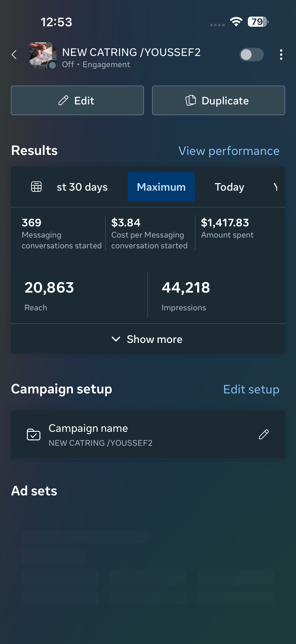Tap the Amount spent $1,417.83 metric
Screen dimensions: 296x644
227,228
